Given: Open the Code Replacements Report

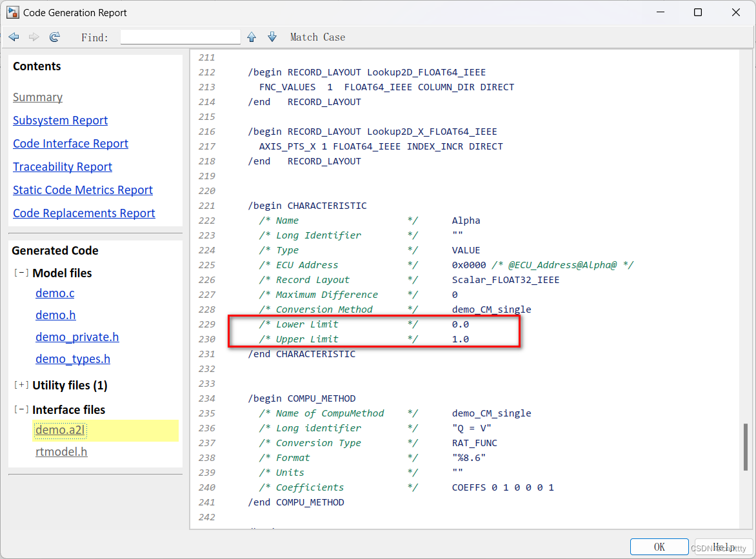Looking at the screenshot, I should 84,213.
